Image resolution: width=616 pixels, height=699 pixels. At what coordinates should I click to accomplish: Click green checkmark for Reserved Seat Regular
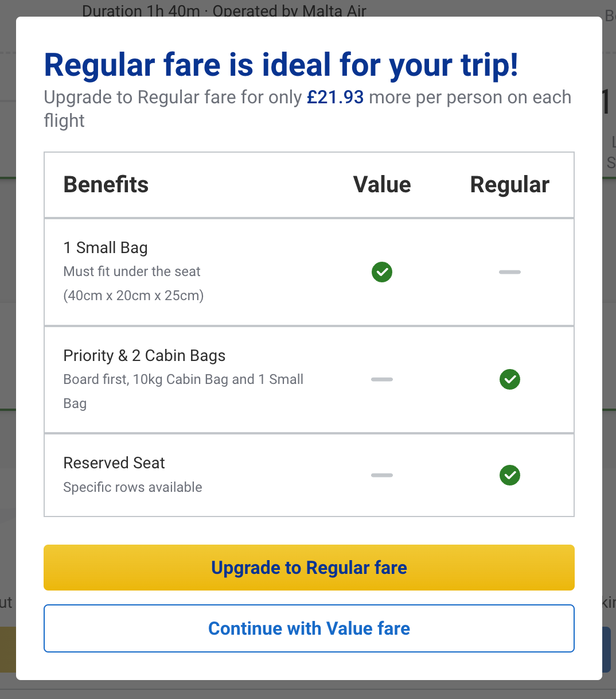(x=509, y=475)
